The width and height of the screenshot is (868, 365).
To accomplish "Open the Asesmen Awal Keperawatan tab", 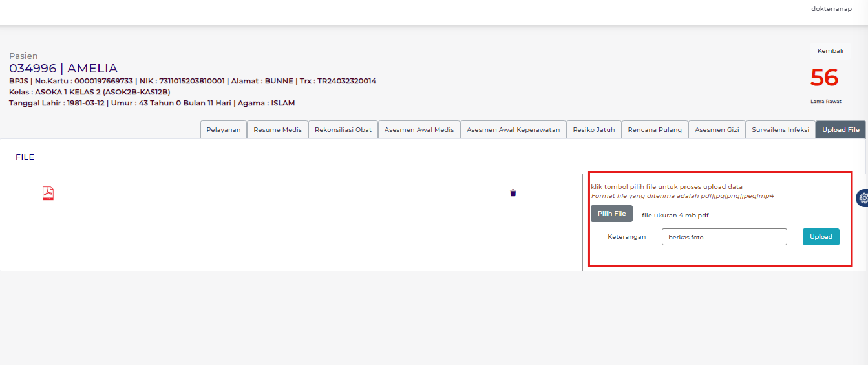I will point(513,130).
